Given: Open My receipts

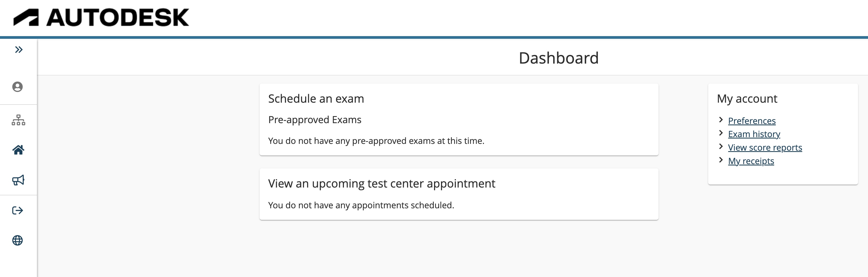Looking at the screenshot, I should [x=751, y=161].
